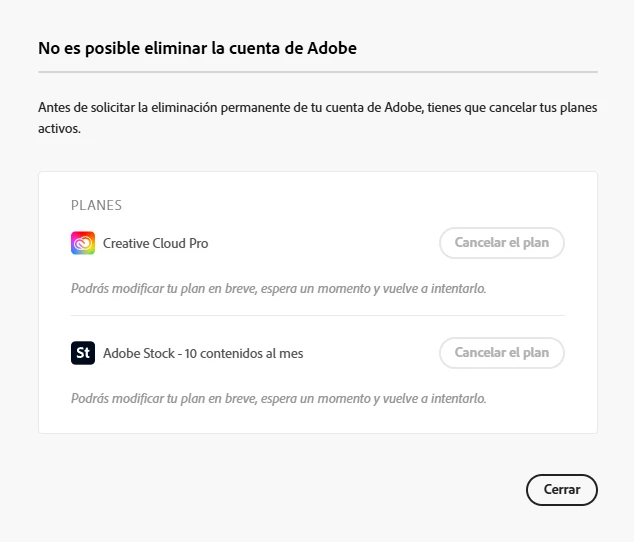Click the text 10 contenidos al mes
Image resolution: width=634 pixels, height=542 pixels.
click(244, 353)
